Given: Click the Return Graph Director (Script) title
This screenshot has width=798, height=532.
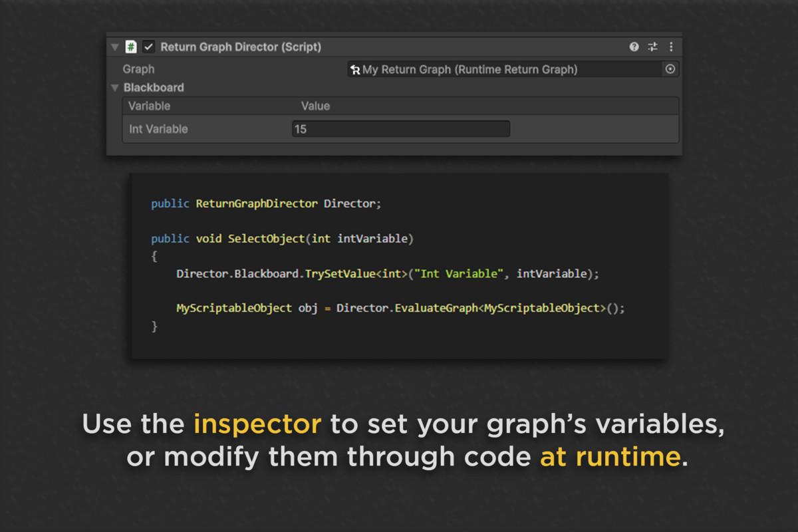Looking at the screenshot, I should click(x=241, y=47).
